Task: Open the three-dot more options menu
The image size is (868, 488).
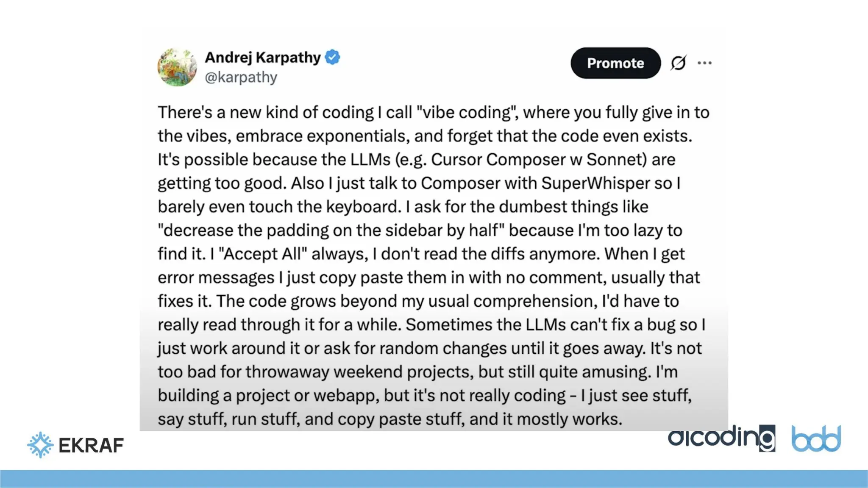Action: (704, 63)
